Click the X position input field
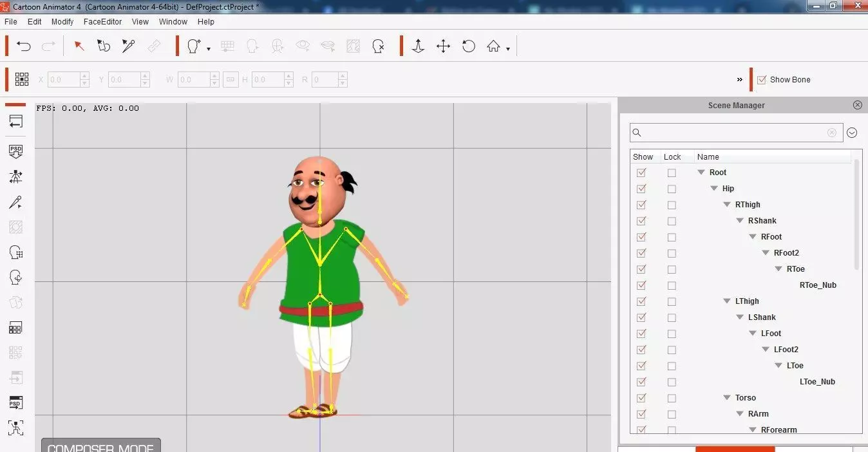Image resolution: width=868 pixels, height=452 pixels. tap(64, 80)
